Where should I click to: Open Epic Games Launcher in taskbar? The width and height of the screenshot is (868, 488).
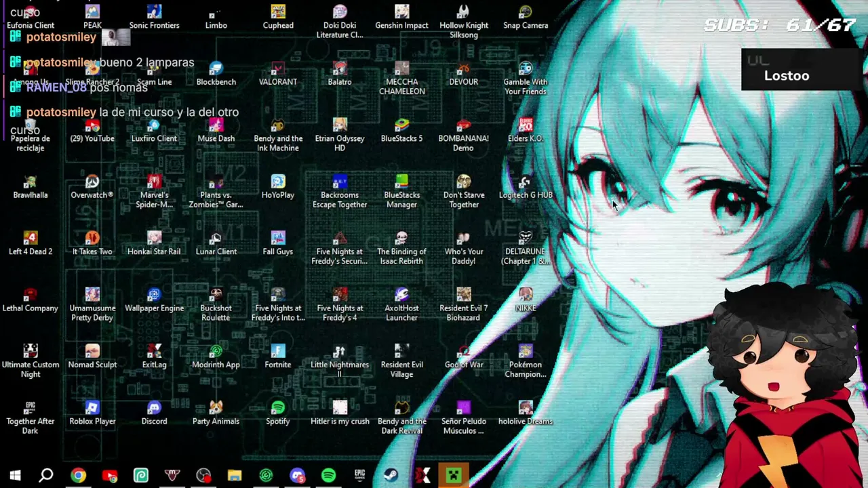click(x=359, y=475)
